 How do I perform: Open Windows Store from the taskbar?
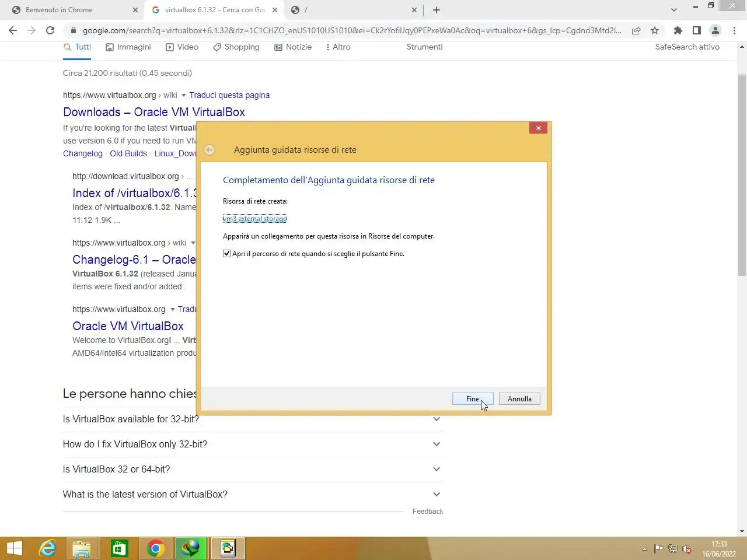[119, 548]
